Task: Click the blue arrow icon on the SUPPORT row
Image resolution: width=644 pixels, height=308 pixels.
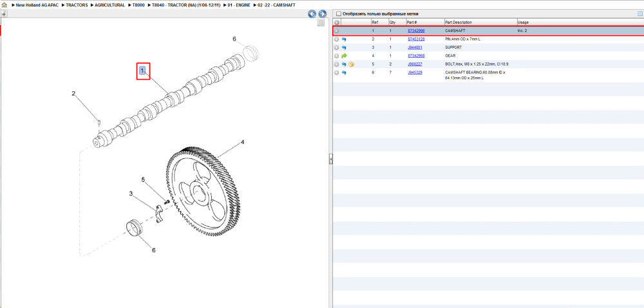Action: coord(344,48)
